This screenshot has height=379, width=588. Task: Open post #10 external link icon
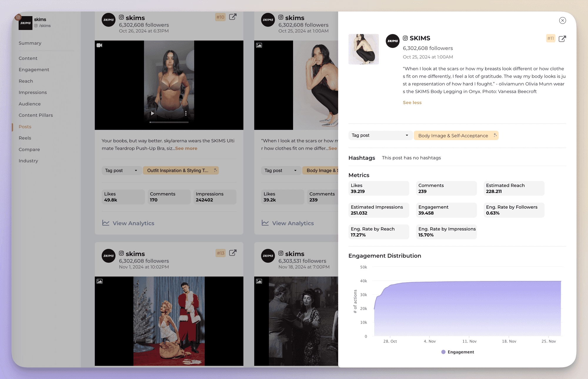point(233,17)
